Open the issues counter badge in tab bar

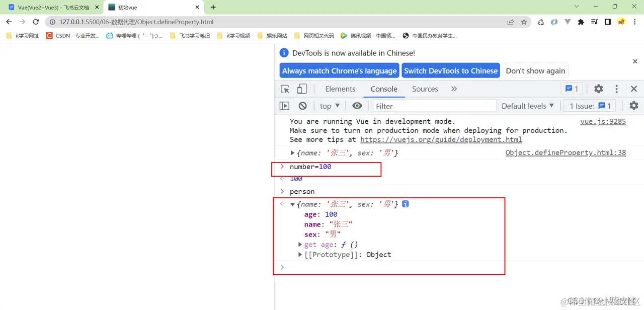(x=572, y=89)
